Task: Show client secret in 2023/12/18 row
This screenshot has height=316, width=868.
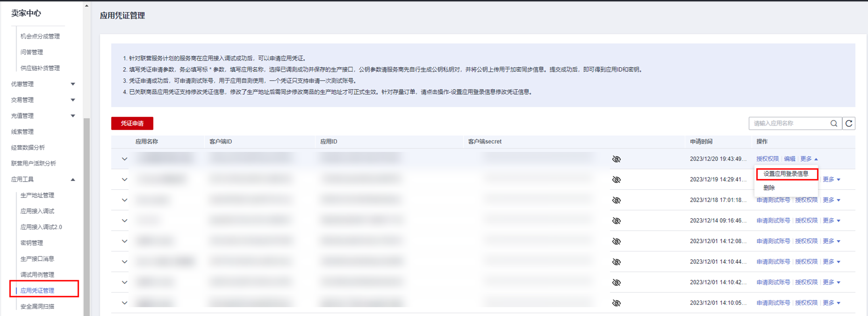Action: (x=616, y=200)
